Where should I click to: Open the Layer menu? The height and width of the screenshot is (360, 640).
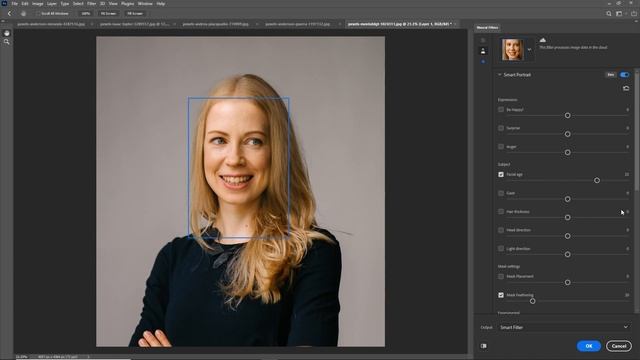click(x=52, y=4)
